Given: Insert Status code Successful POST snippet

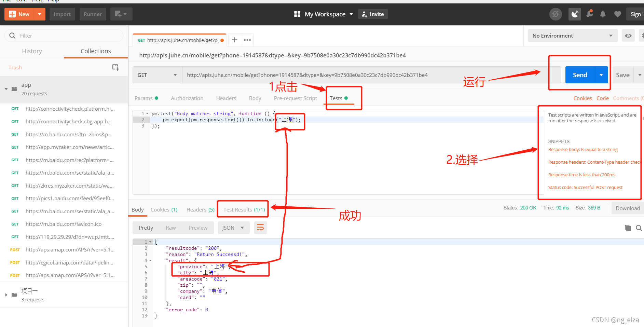Looking at the screenshot, I should tap(585, 187).
